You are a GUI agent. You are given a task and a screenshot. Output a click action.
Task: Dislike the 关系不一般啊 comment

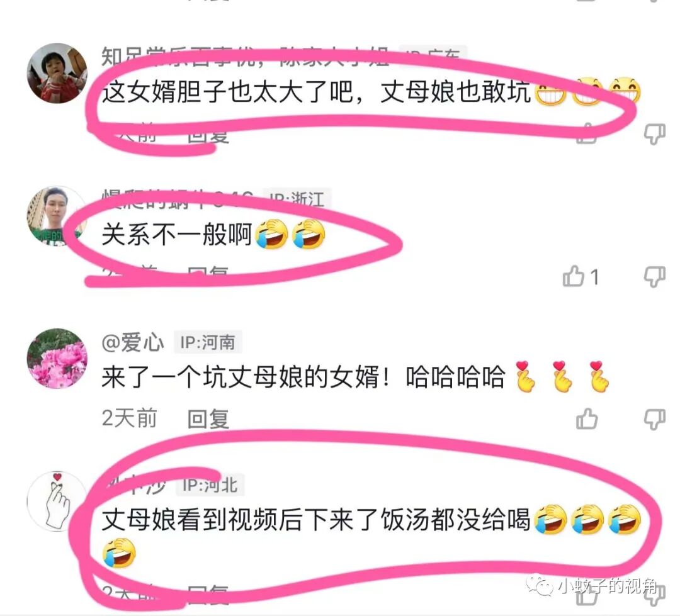click(x=654, y=277)
